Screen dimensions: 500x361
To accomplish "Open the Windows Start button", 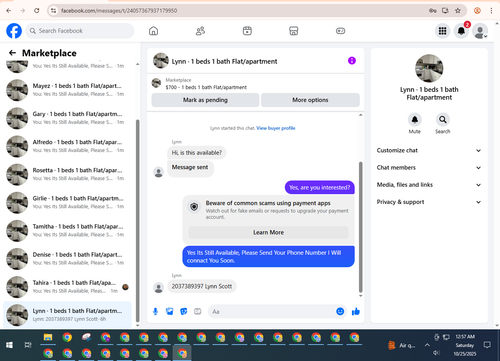I will pos(9,345).
